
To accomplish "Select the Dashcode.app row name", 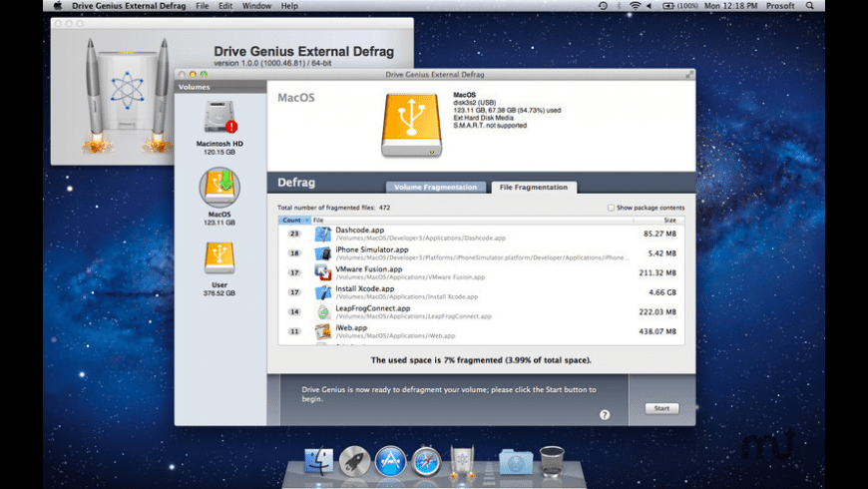I will 360,230.
